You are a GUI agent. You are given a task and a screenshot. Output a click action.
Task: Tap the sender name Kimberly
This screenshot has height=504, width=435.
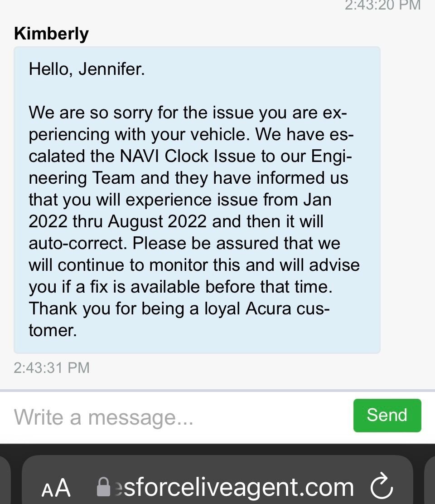click(x=51, y=34)
